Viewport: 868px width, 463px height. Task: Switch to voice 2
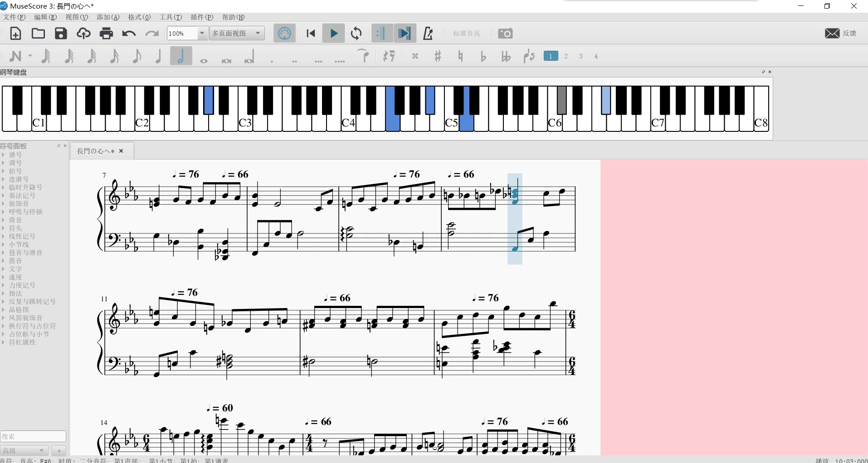point(566,56)
